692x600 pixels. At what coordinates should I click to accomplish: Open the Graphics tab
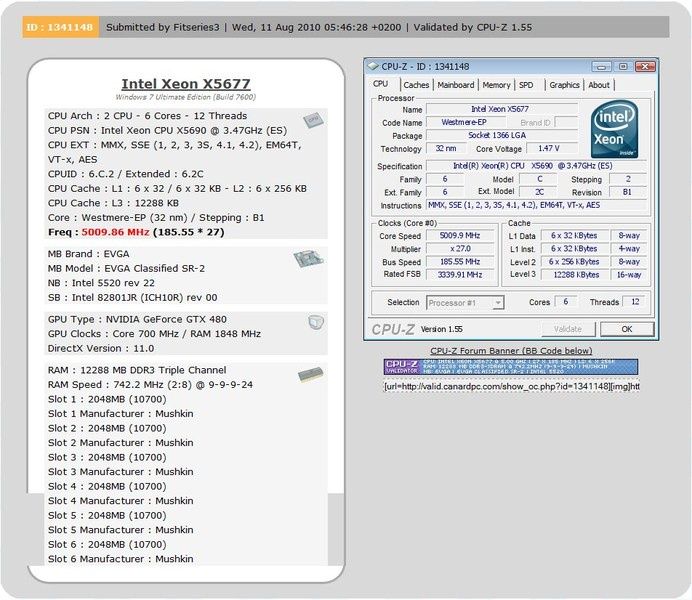(564, 85)
